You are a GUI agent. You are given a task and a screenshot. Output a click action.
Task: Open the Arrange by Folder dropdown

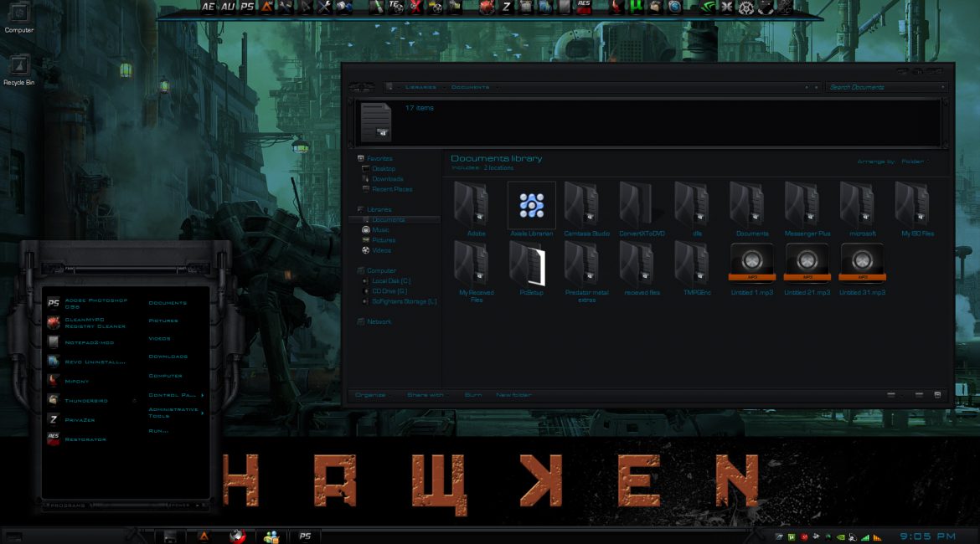915,162
